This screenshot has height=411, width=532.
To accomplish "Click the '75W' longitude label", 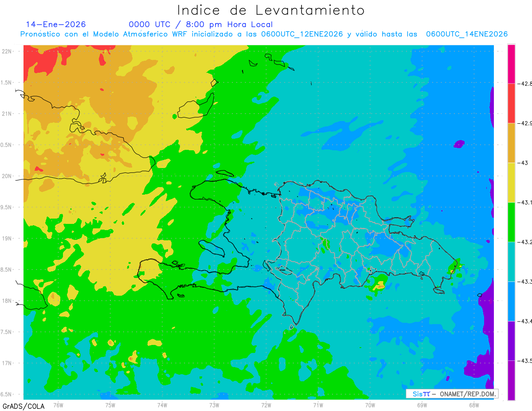I will [x=110, y=405].
